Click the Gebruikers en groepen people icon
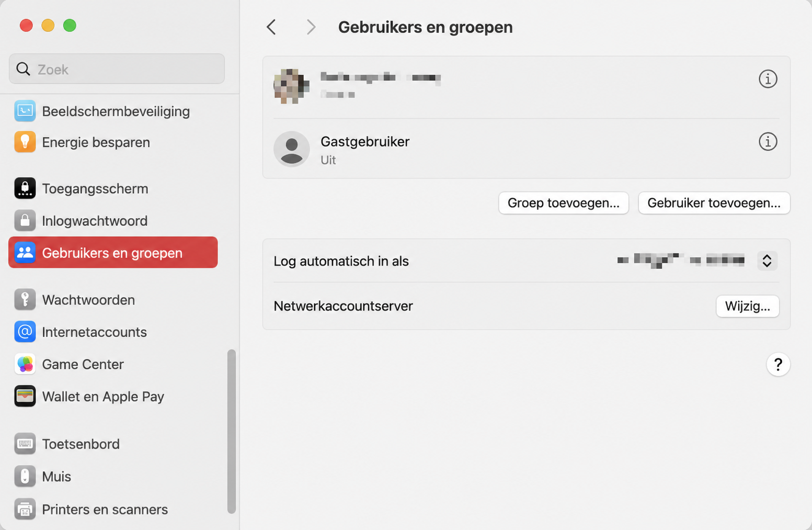Screen dimensions: 812x530 coord(25,253)
